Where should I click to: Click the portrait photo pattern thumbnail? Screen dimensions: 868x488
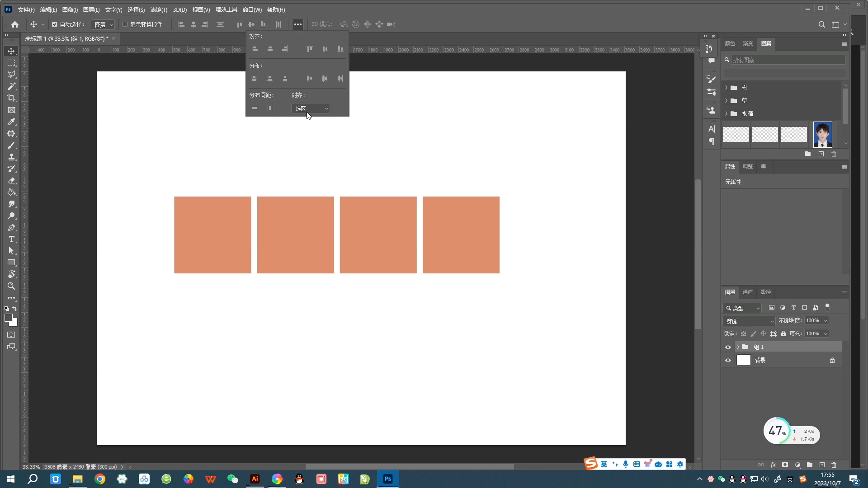pyautogui.click(x=822, y=134)
